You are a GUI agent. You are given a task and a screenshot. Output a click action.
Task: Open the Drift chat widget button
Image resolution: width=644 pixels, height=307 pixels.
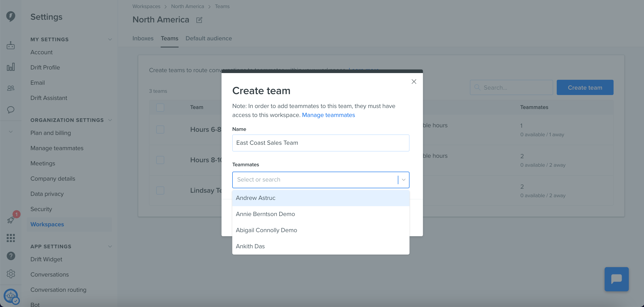click(616, 279)
